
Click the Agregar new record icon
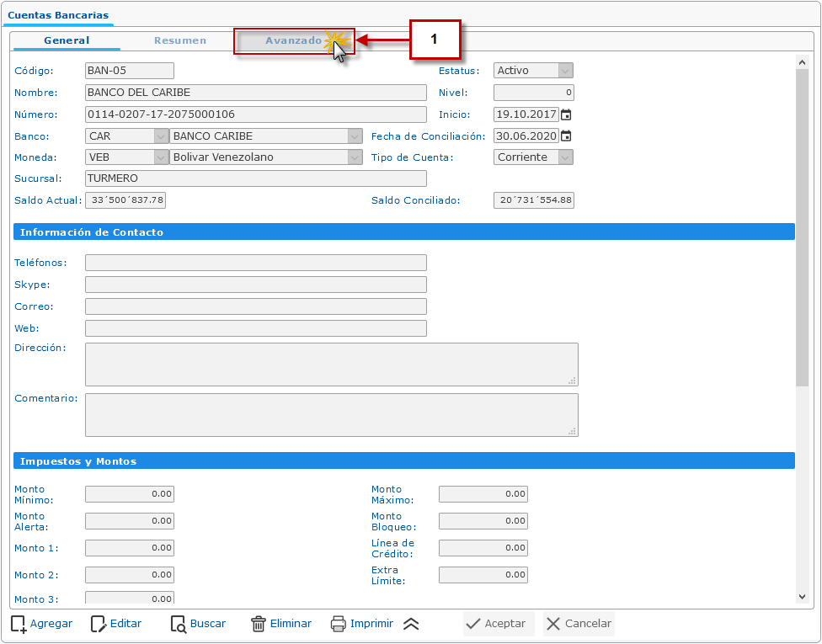point(19,624)
